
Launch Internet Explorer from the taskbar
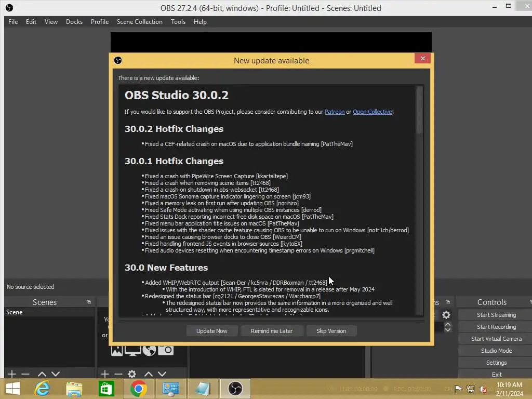click(43, 389)
